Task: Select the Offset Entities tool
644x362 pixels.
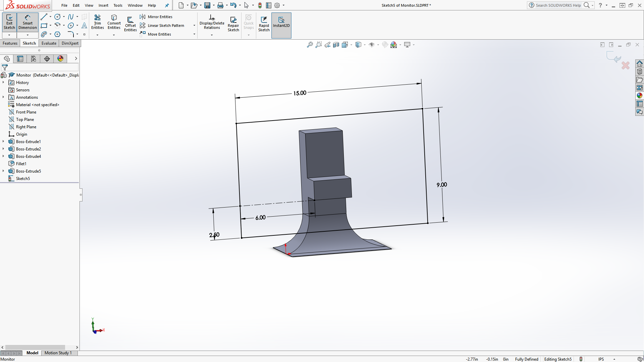Action: point(130,24)
